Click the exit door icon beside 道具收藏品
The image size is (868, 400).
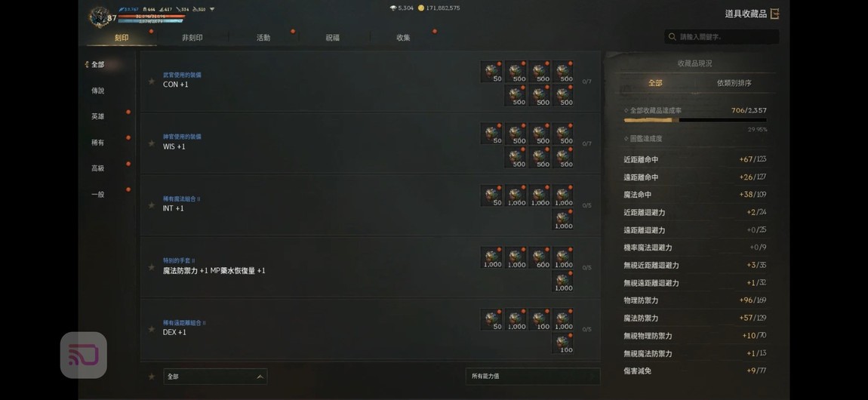click(774, 14)
